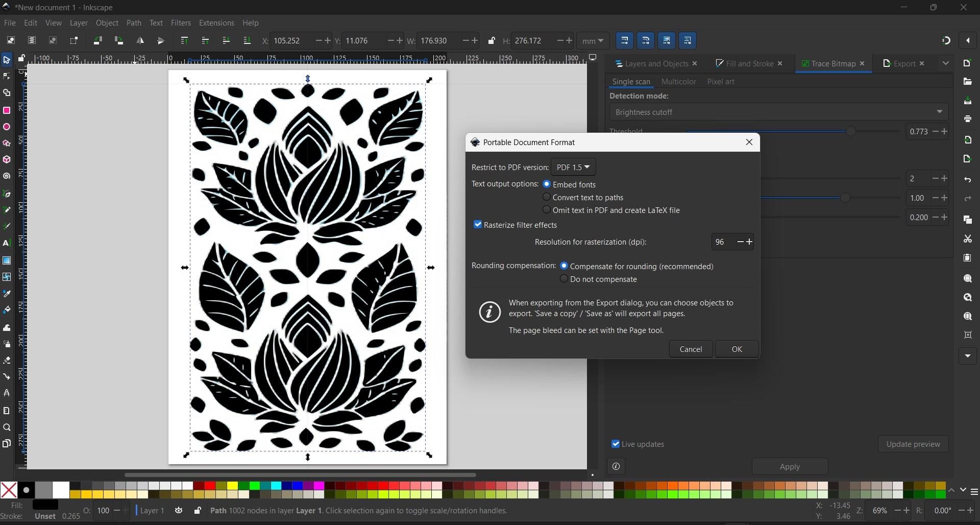Open the PDF version dropdown
Viewport: 980px width, 525px height.
(x=573, y=167)
